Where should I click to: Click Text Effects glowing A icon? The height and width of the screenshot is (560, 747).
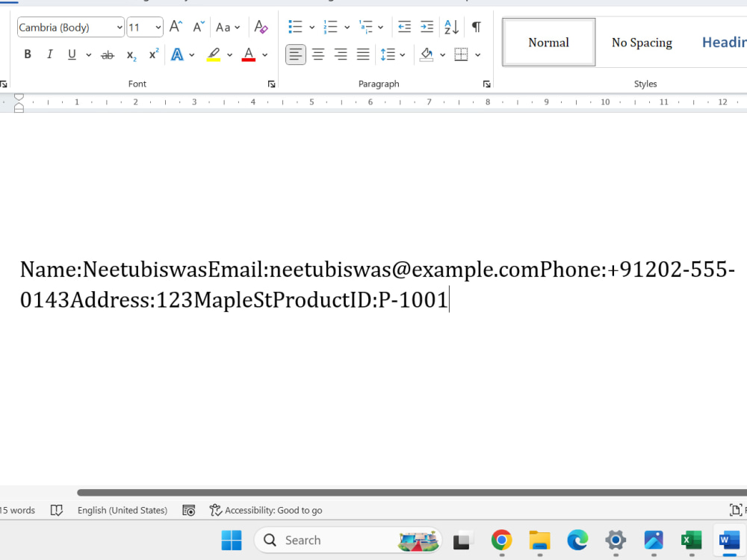click(x=177, y=55)
